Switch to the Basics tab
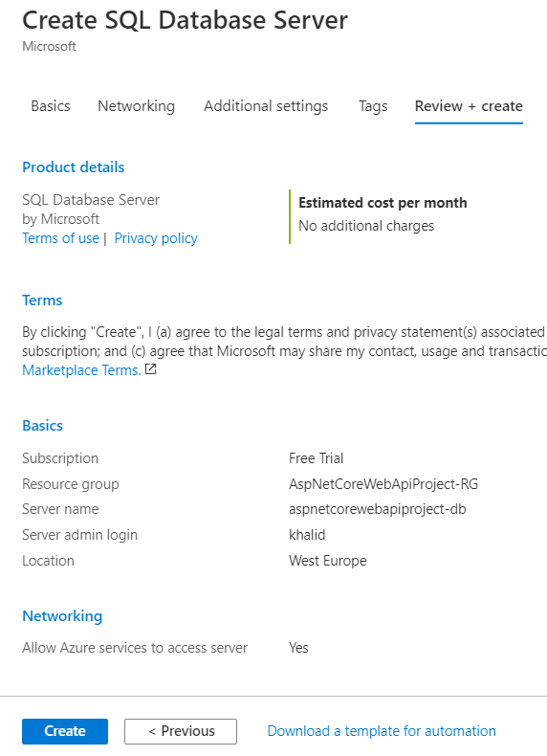 pyautogui.click(x=51, y=106)
